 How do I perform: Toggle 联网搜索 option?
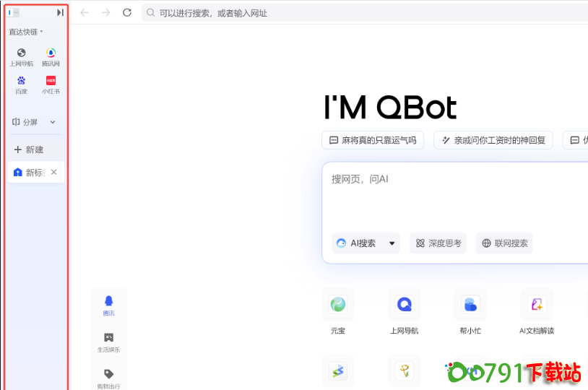point(504,243)
